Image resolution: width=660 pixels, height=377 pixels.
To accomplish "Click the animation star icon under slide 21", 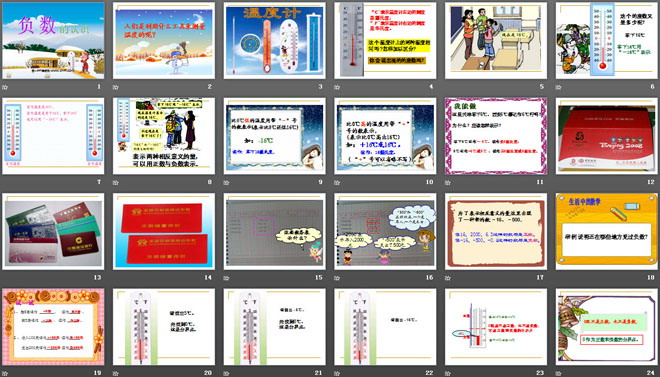I will coord(226,373).
